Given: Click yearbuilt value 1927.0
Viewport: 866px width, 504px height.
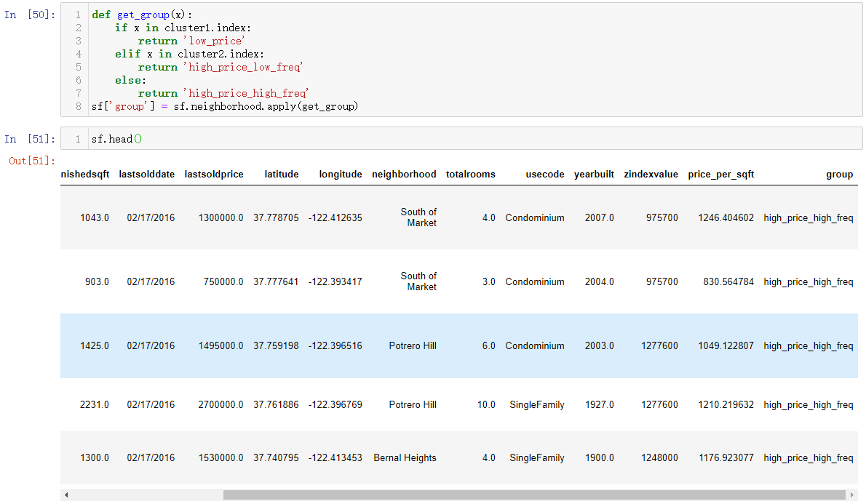Looking at the screenshot, I should tap(599, 404).
